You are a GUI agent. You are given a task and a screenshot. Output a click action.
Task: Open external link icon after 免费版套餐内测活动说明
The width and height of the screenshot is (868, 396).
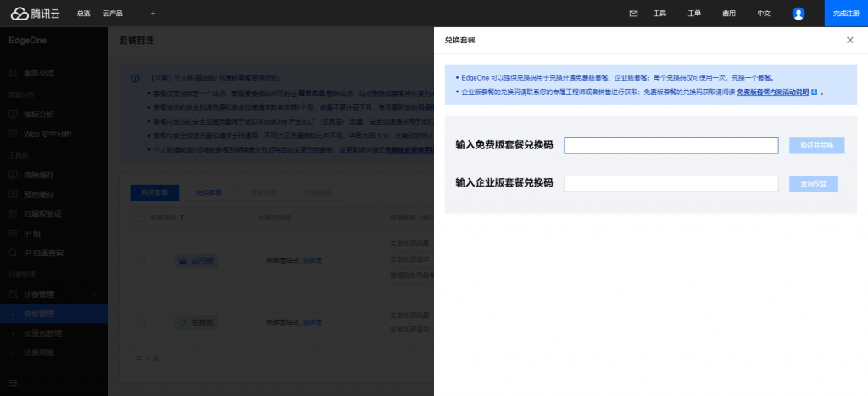pos(814,92)
